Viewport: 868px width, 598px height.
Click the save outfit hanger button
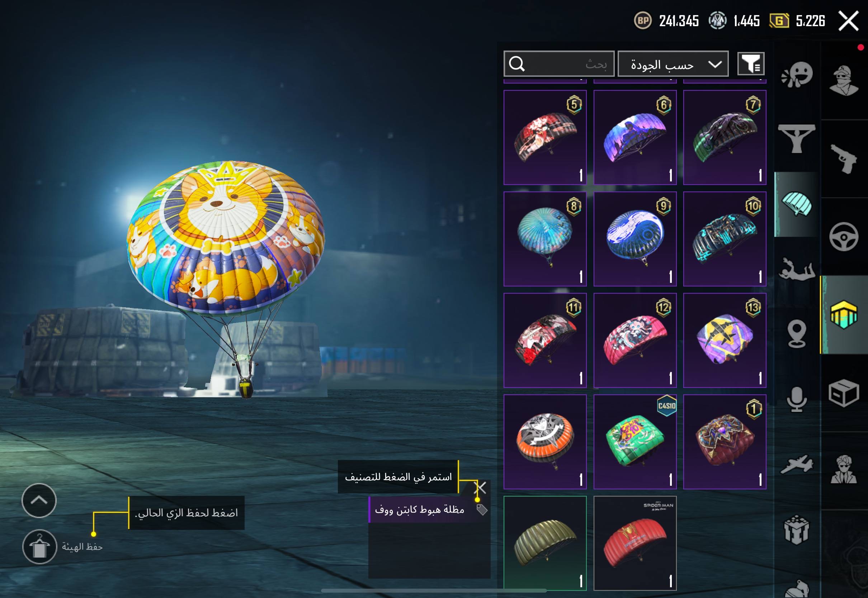tap(39, 547)
